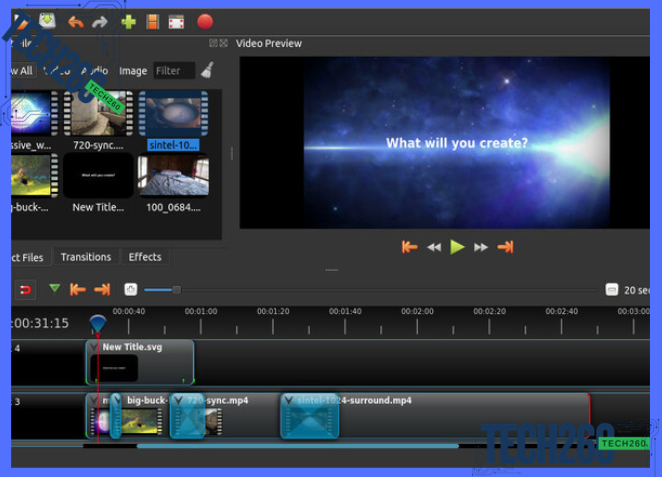Toggle timeline snapping with the red magnet
Screen dimensions: 662x477
[26, 290]
